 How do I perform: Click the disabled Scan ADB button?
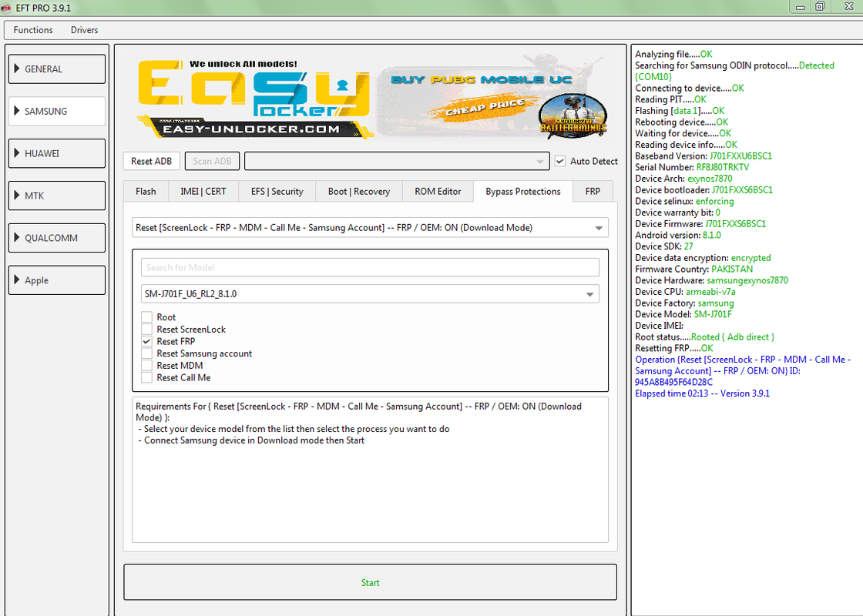212,161
